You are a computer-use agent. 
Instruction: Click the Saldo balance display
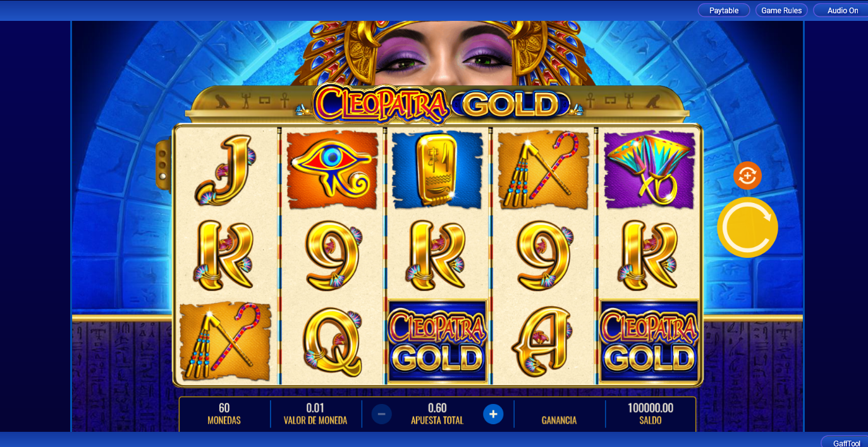click(651, 413)
